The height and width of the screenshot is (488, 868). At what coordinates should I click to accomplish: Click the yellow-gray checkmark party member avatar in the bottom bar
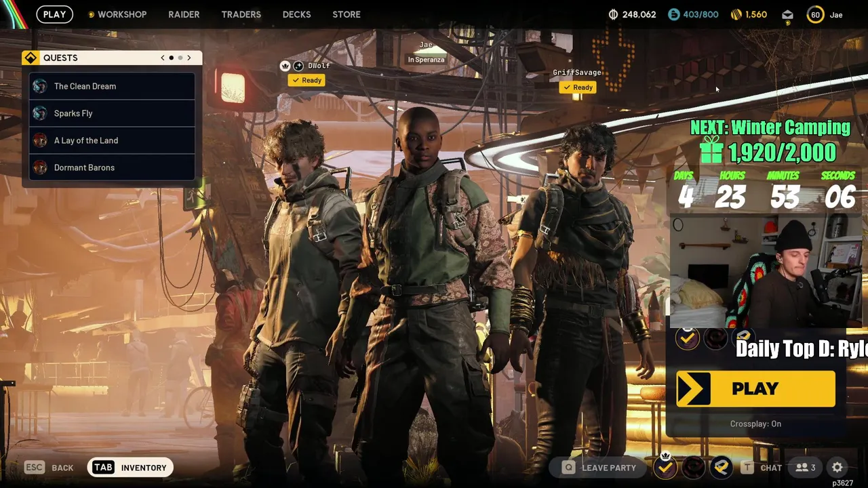tap(721, 467)
